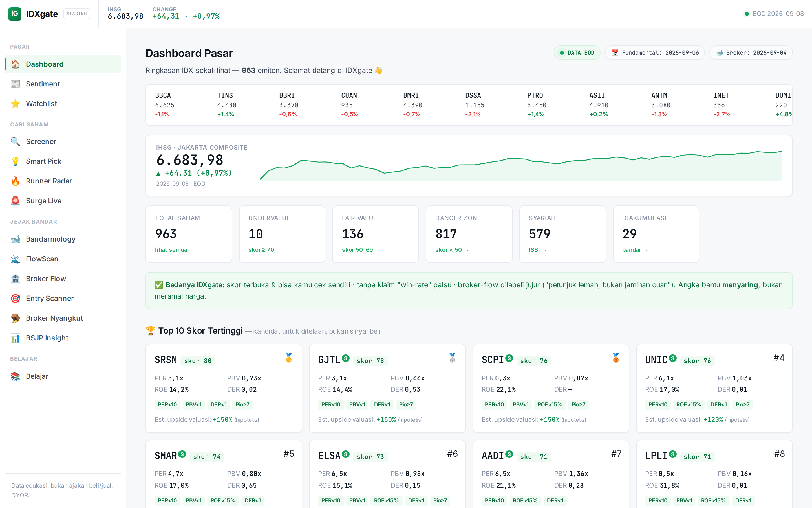Screen dimensions: 812x508
Task: Click the Screener magnifier icon
Action: [16, 141]
